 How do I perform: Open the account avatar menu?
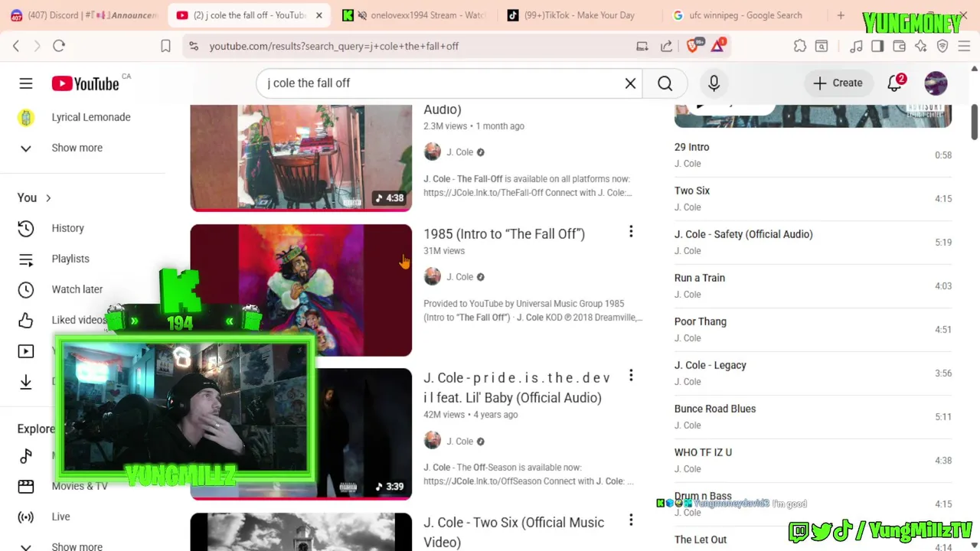coord(936,83)
